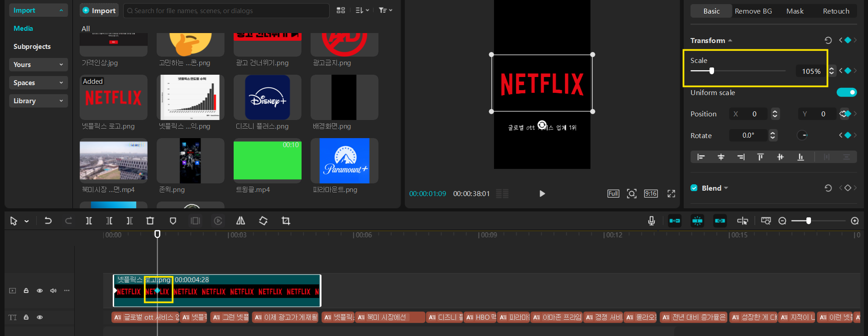Open the 9:16 aspect ratio selector
The width and height of the screenshot is (868, 336).
[651, 194]
